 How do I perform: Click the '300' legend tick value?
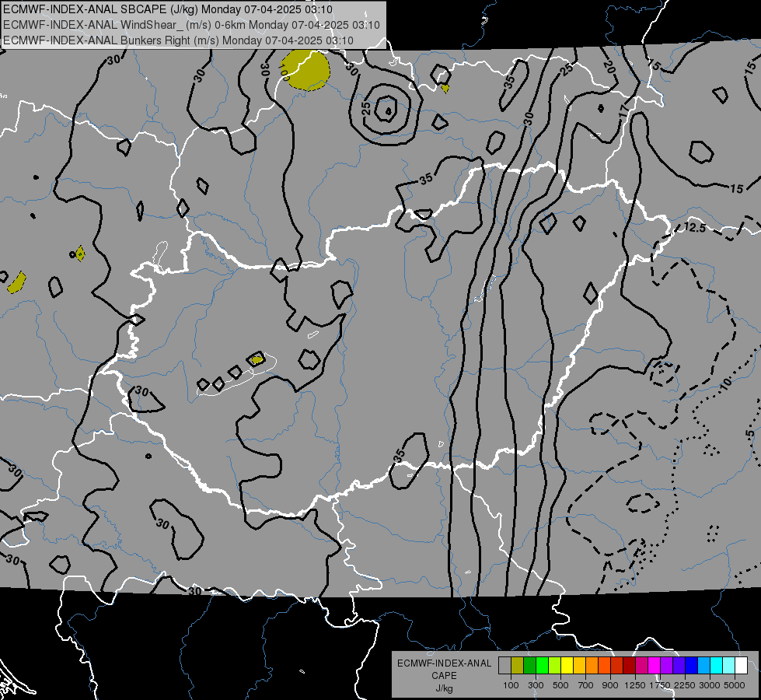pyautogui.click(x=536, y=685)
